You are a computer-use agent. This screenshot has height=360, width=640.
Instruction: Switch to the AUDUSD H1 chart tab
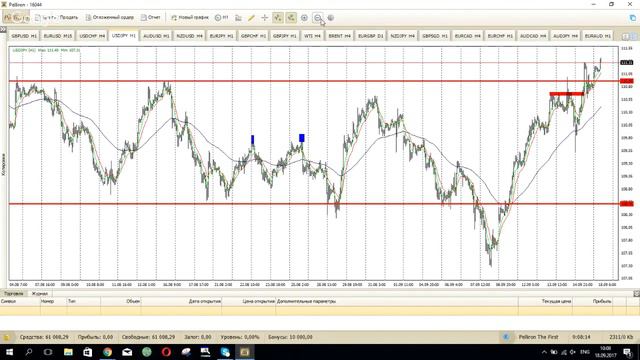click(x=156, y=36)
